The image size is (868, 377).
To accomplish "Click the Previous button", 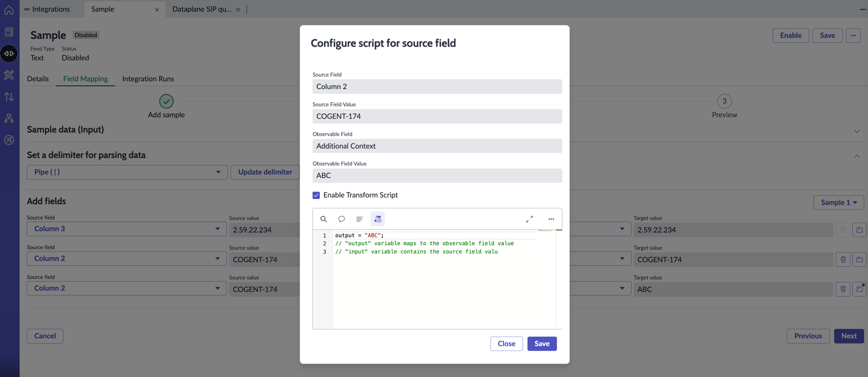I will (808, 336).
